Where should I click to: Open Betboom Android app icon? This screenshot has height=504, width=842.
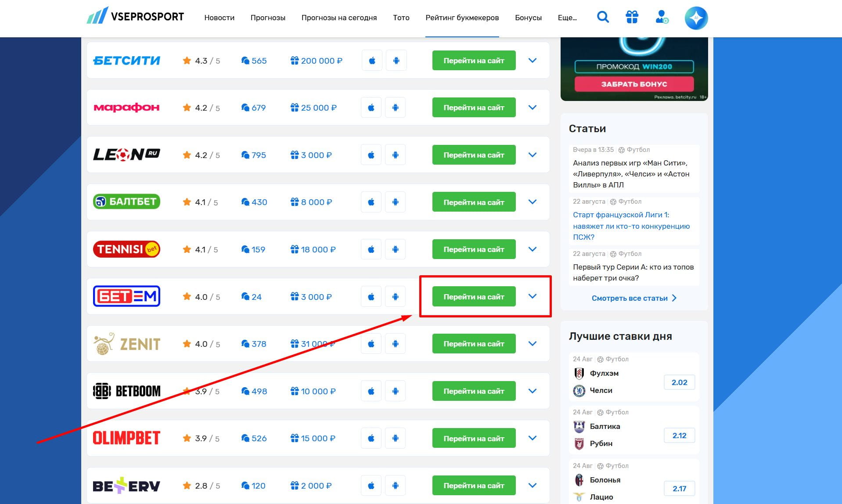click(x=395, y=391)
